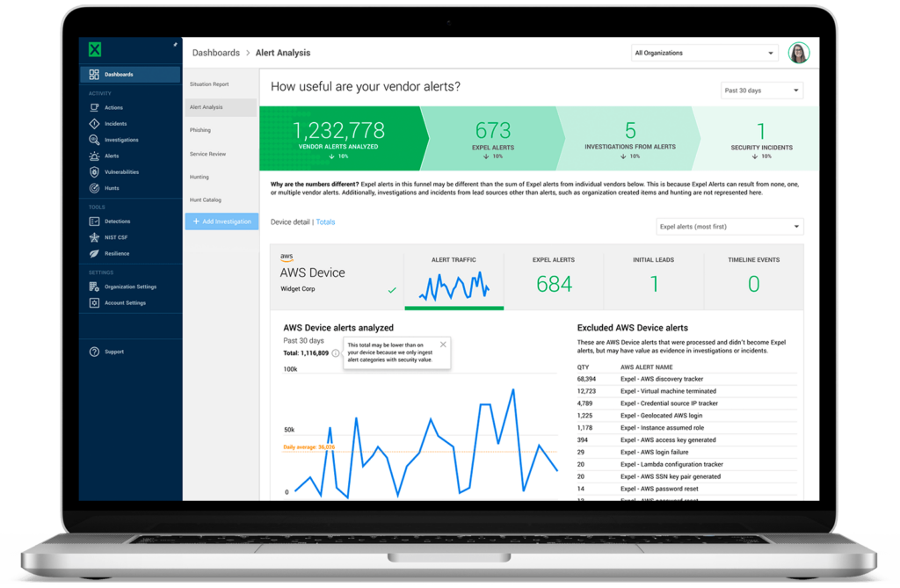This screenshot has width=900, height=588.
Task: Click the Widget Corp organization name
Action: [x=297, y=289]
